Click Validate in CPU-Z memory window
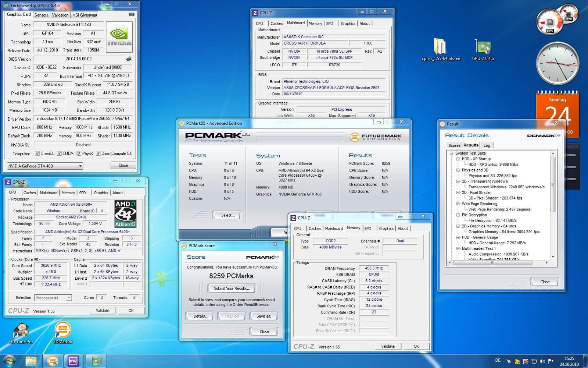The width and height of the screenshot is (588, 368). point(388,346)
